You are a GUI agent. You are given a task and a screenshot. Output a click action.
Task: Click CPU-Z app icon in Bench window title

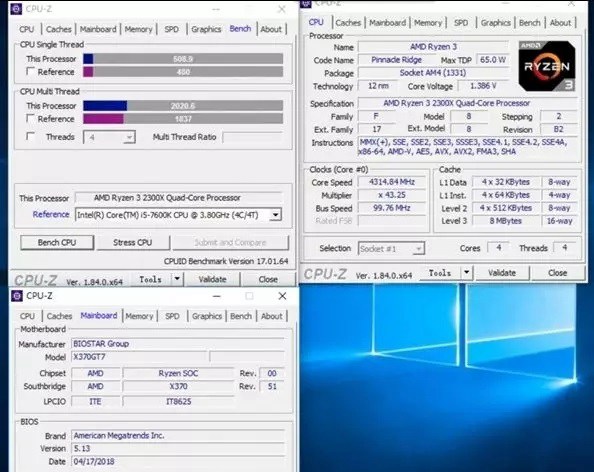16,8
